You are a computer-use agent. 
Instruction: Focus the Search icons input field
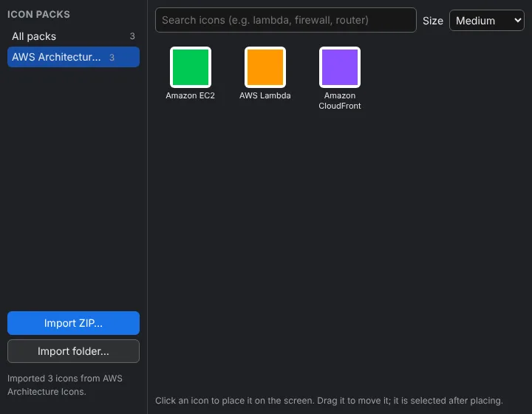point(286,20)
